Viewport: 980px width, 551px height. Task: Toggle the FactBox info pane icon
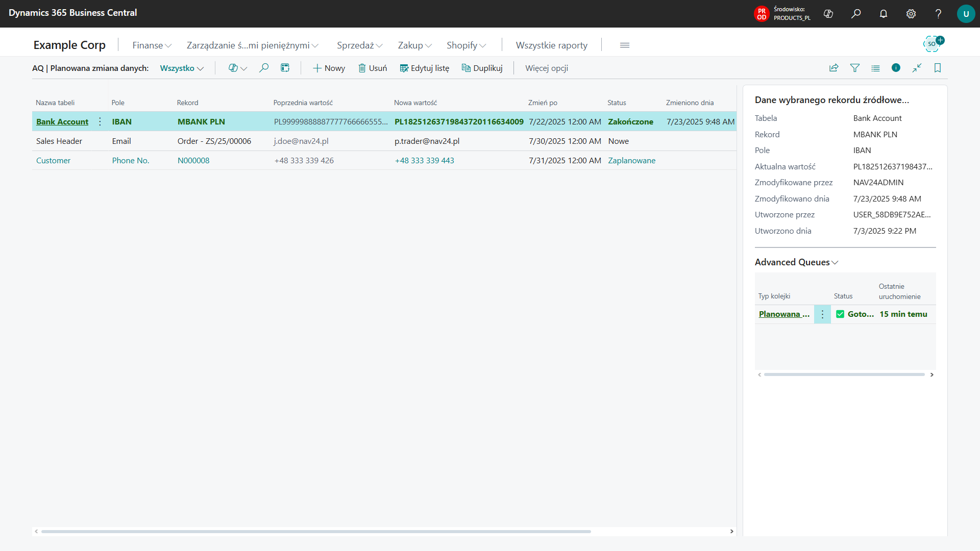tap(896, 68)
